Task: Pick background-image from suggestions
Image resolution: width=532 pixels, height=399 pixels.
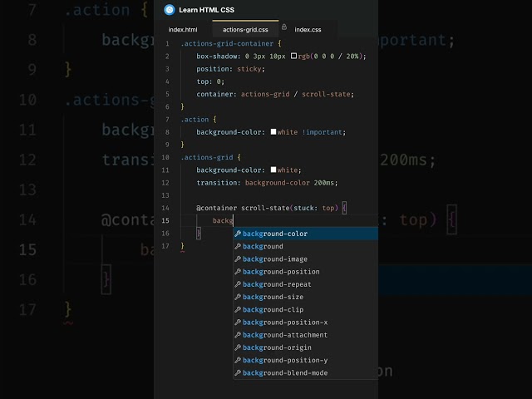Action: pos(306,259)
